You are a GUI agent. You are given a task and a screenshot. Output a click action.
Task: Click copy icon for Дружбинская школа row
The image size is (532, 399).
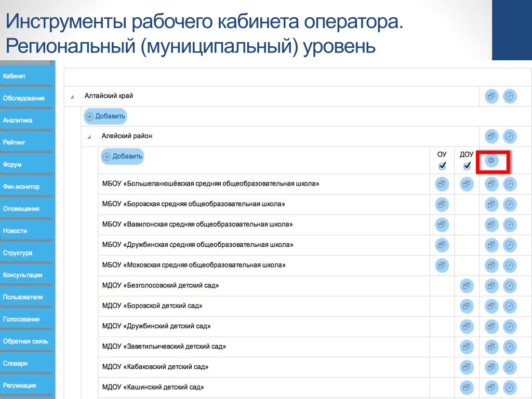point(491,245)
